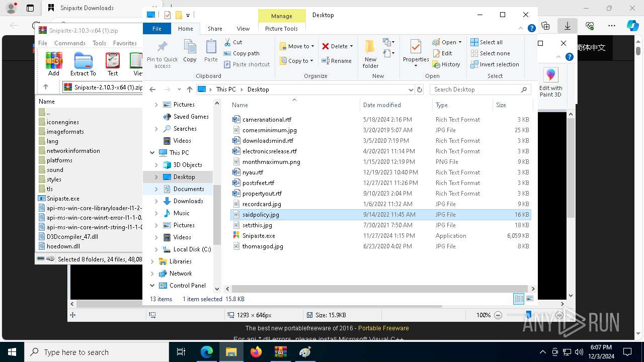
Task: Click History in the Open group
Action: [x=446, y=64]
